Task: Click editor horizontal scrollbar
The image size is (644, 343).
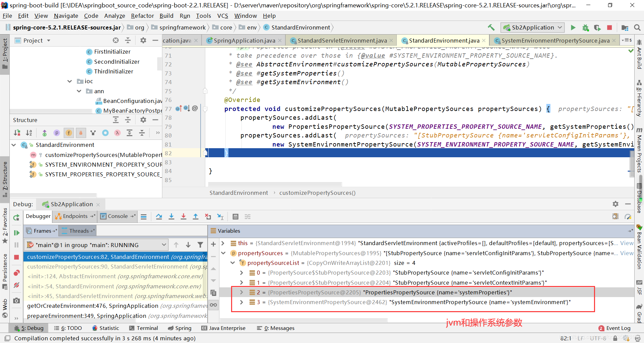Action: pyautogui.click(x=275, y=184)
